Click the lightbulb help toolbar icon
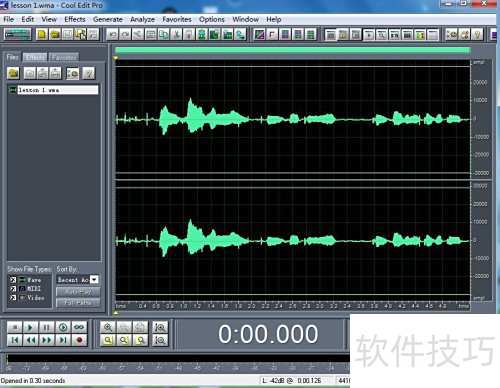This screenshot has width=500, height=388. click(477, 34)
